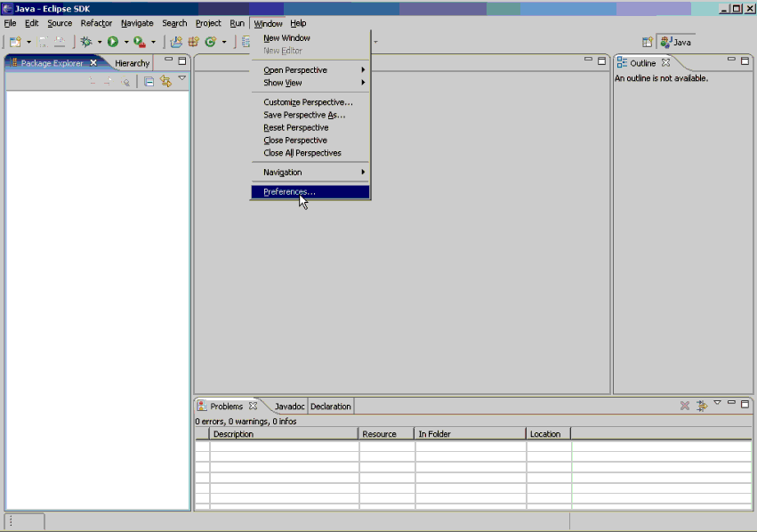This screenshot has height=532, width=757.
Task: Click the Back arrow in Package Explorer toolbar
Action: coord(93,81)
